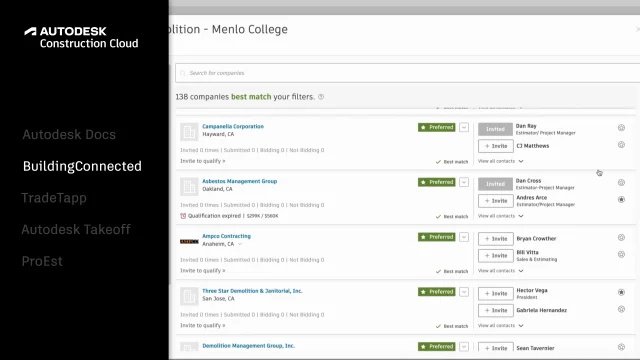Toggle star icon for Andres Arce
This screenshot has width=640, height=360.
click(621, 200)
